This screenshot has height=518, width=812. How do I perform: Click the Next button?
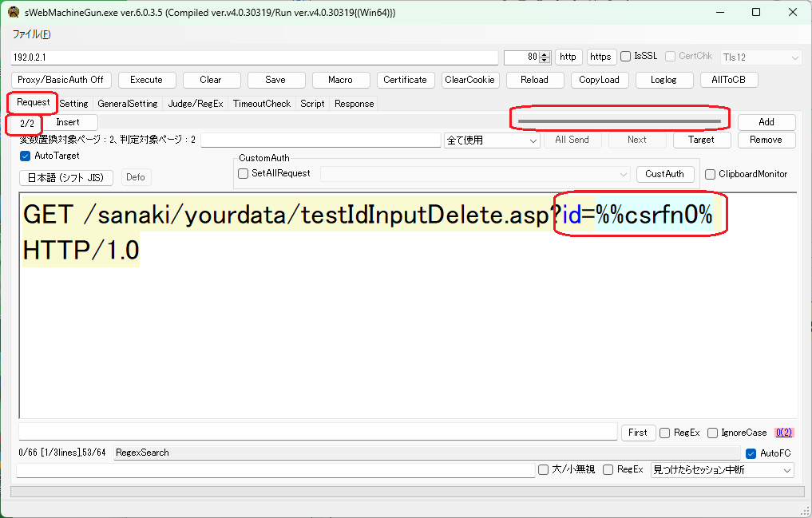(x=637, y=140)
